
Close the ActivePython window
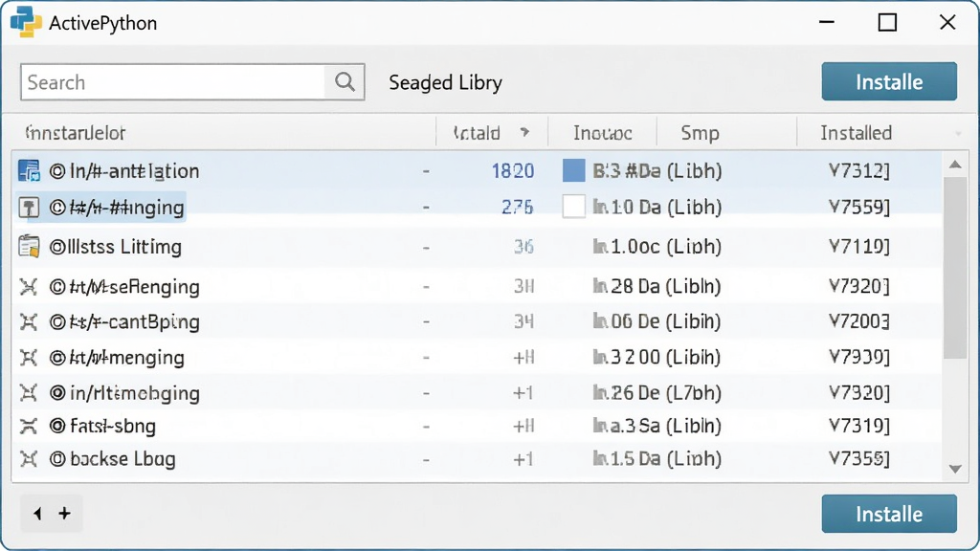(947, 23)
